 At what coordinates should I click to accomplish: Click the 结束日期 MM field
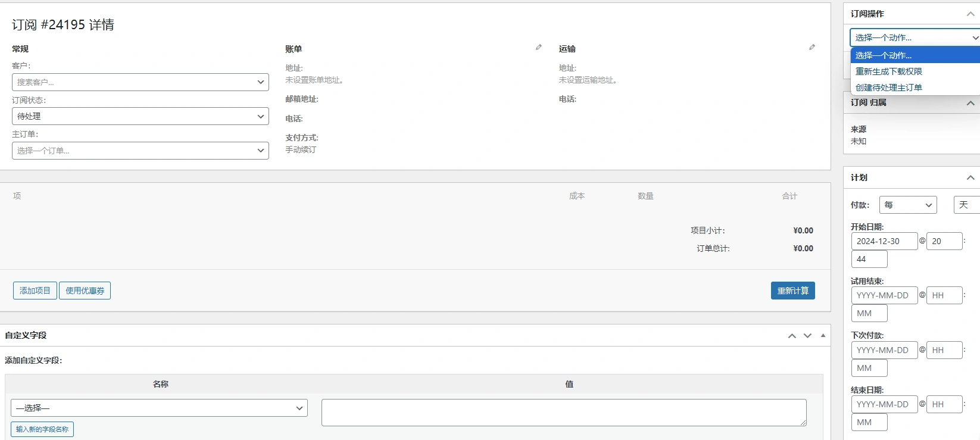(x=869, y=422)
